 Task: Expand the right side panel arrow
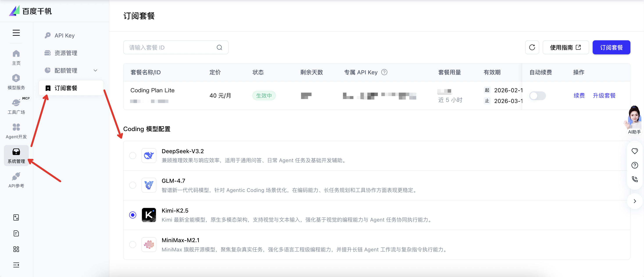(635, 201)
